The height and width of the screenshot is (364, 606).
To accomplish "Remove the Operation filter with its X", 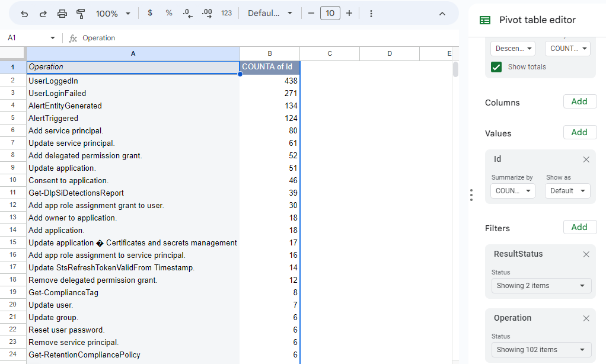I will pos(586,318).
